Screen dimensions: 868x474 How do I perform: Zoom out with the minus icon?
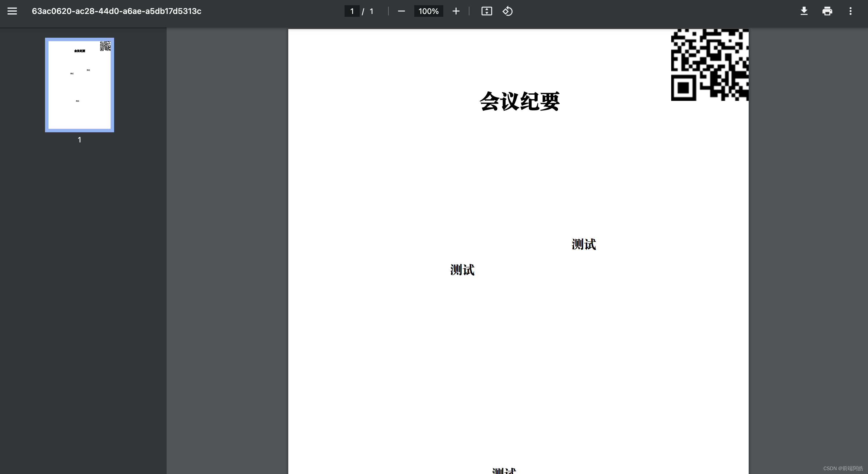tap(401, 11)
